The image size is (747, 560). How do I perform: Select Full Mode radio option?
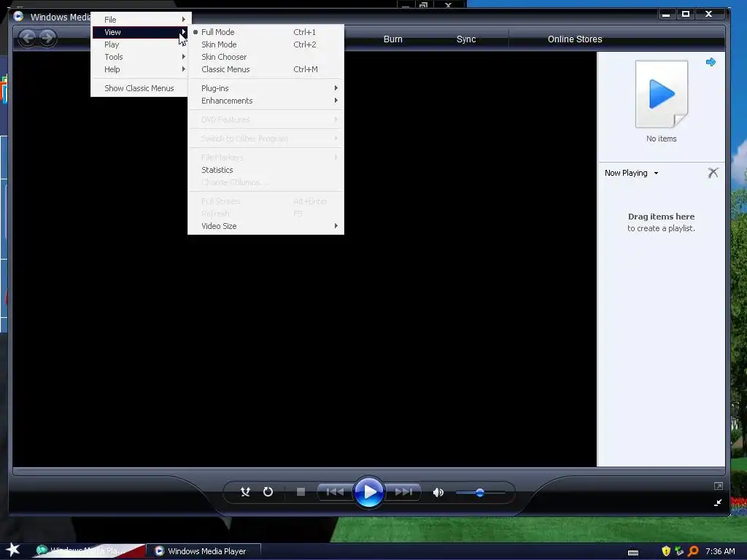(x=266, y=32)
